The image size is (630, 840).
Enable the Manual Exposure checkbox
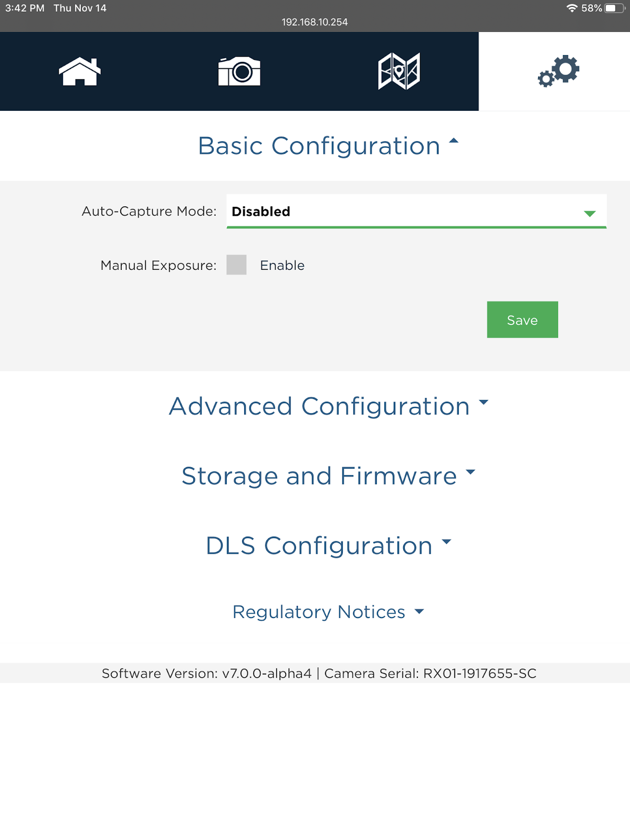[236, 265]
